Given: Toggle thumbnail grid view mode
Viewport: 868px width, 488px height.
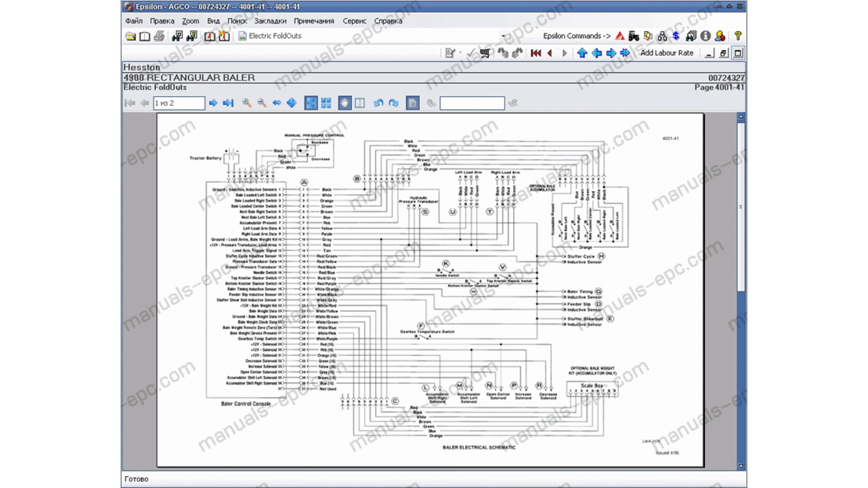Looking at the screenshot, I should (x=326, y=103).
